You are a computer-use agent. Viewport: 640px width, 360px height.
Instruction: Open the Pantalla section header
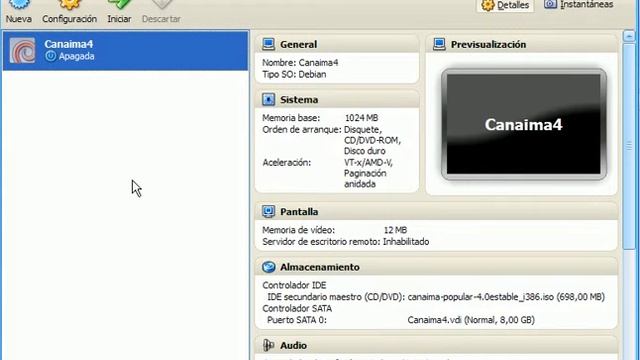[436, 211]
